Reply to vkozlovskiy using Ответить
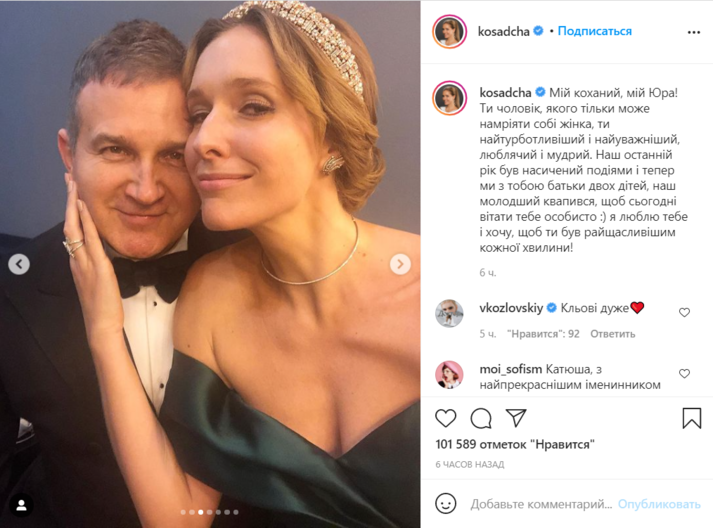The height and width of the screenshot is (528, 713). (612, 334)
